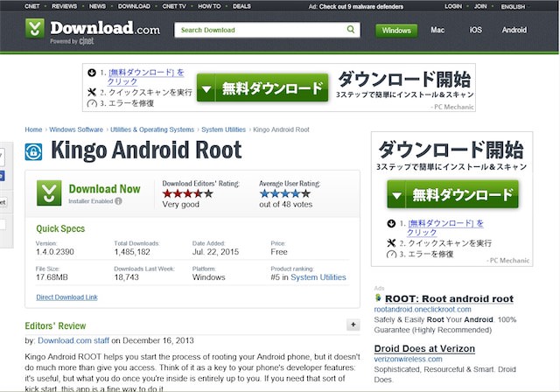This screenshot has height=392, width=560.
Task: Click the download circle icon in sidebar ad
Action: click(x=391, y=223)
